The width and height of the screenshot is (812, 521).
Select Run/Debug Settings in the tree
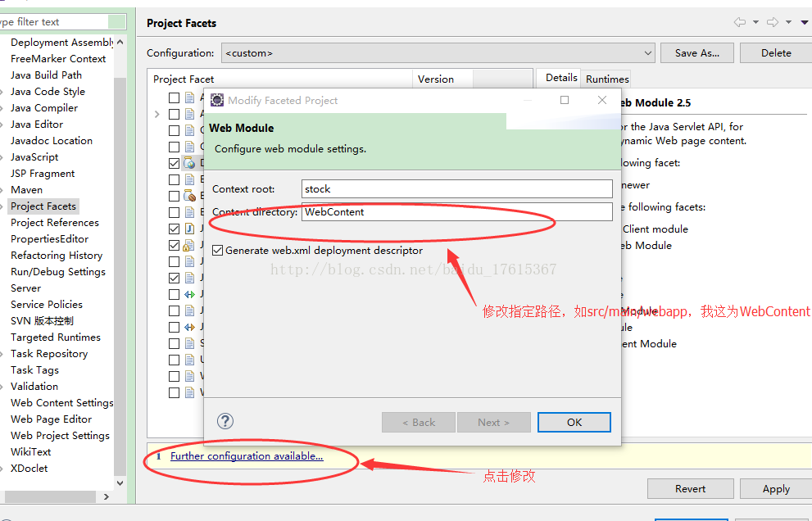(58, 272)
